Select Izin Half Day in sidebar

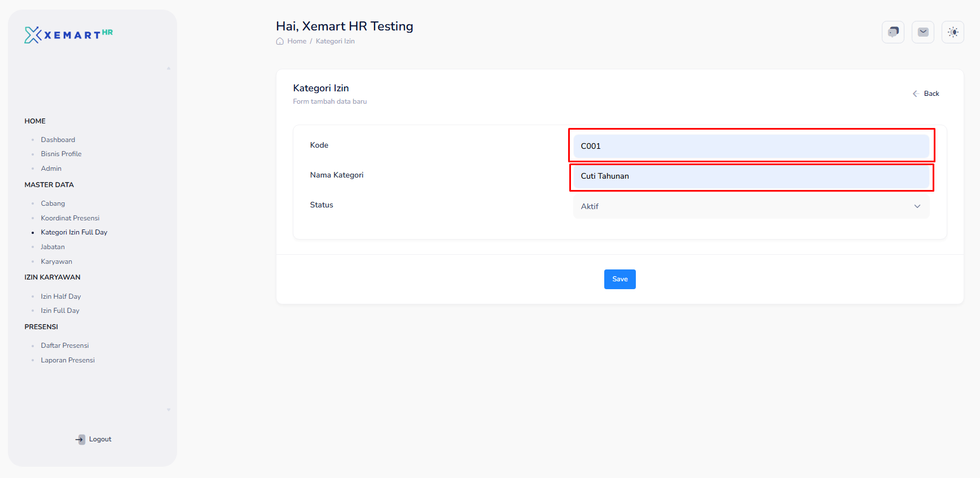(x=60, y=296)
